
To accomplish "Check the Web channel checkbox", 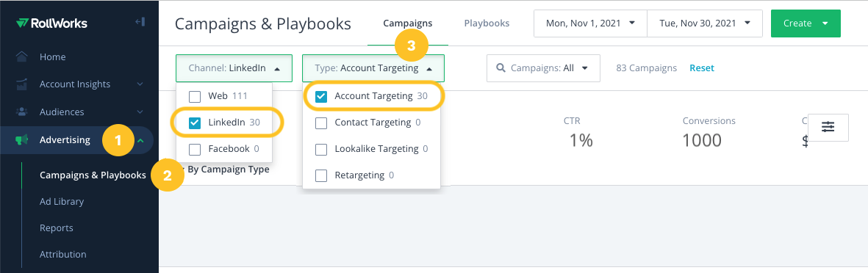I will (195, 96).
